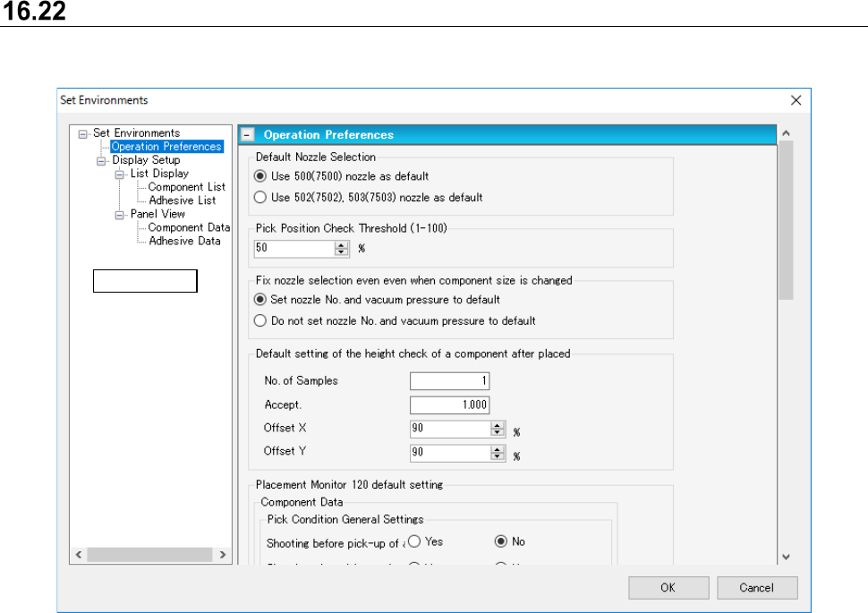The image size is (868, 613).
Task: Select Adhesive Data under Panel View
Action: (184, 241)
